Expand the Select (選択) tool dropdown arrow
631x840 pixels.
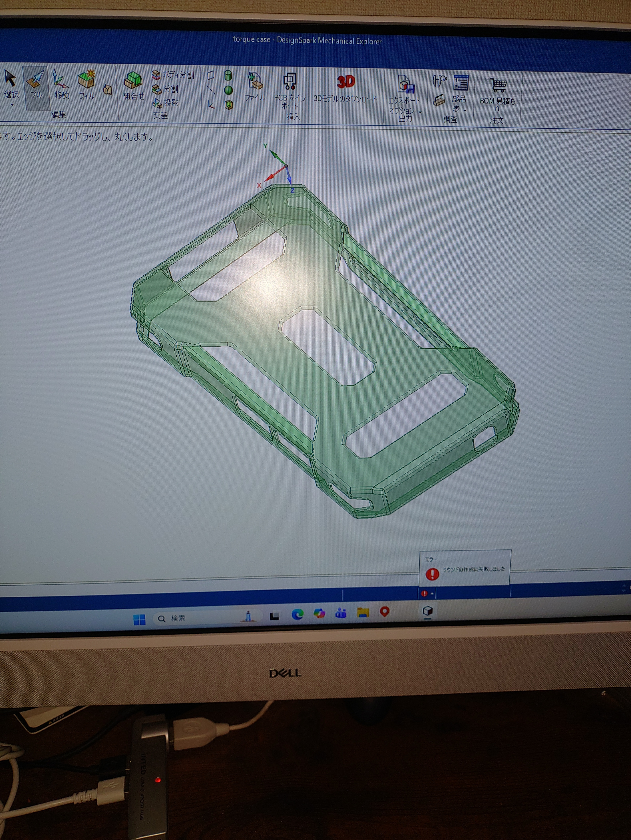[x=12, y=105]
